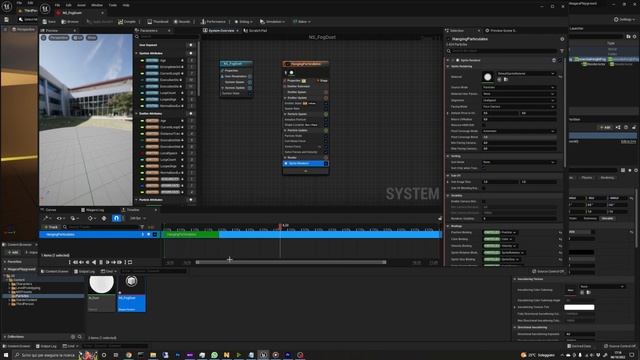Collapse the Sorting section
Viewport: 640px width, 360px height.
pyautogui.click(x=448, y=156)
